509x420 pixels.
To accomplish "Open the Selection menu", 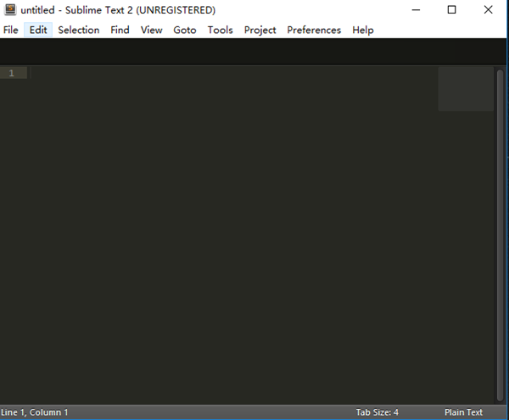I will coord(79,30).
